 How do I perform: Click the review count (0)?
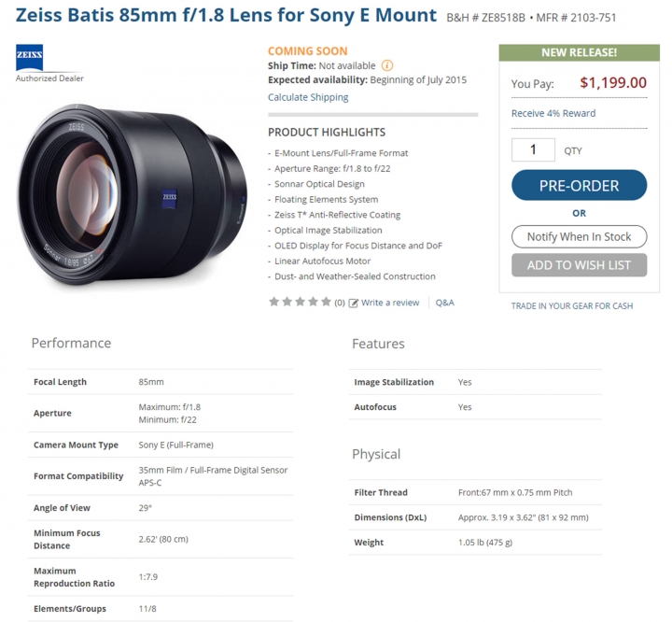340,303
